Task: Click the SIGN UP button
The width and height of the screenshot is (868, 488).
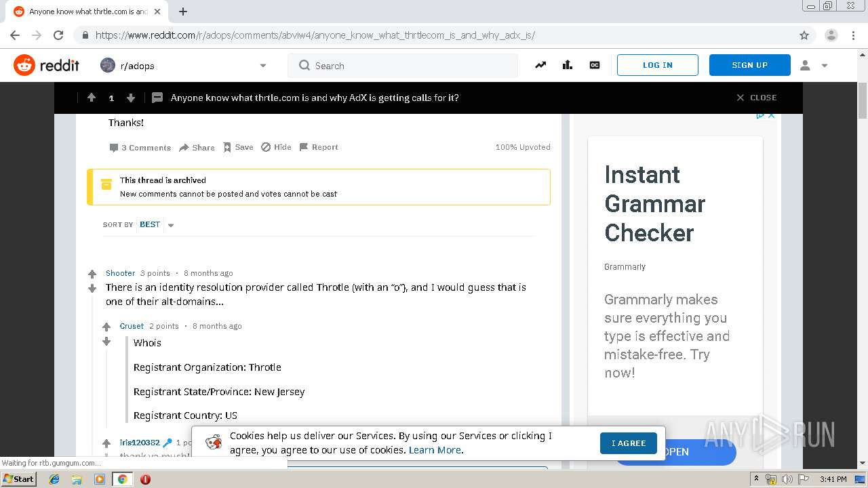Action: [x=750, y=65]
